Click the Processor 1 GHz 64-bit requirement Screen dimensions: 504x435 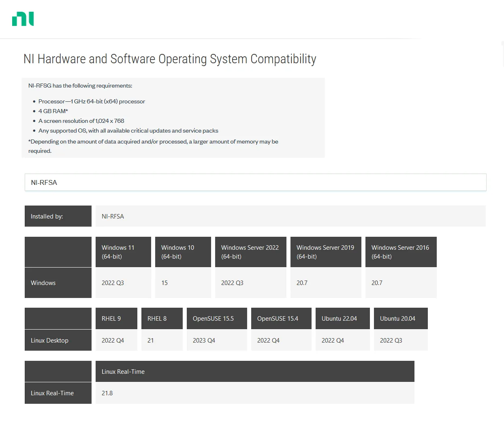(x=92, y=101)
